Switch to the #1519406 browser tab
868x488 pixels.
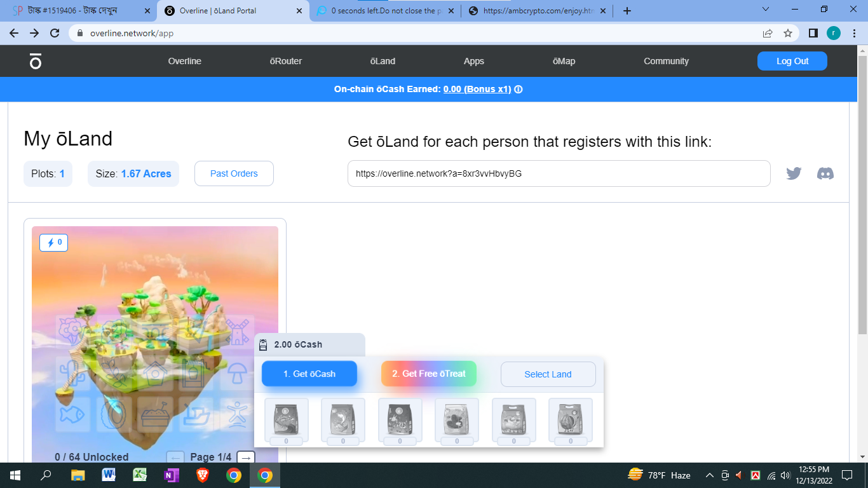coord(80,11)
